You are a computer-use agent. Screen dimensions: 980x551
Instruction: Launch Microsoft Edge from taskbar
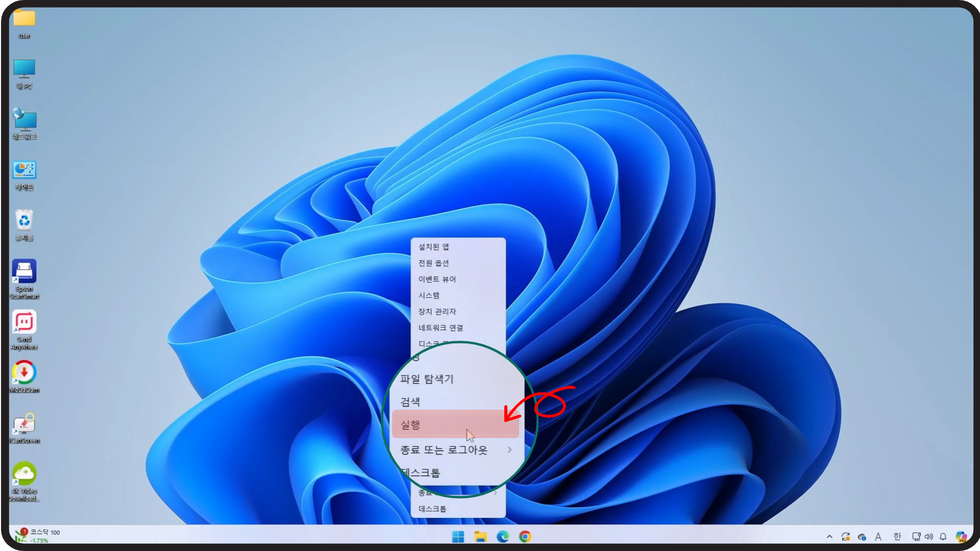point(503,537)
